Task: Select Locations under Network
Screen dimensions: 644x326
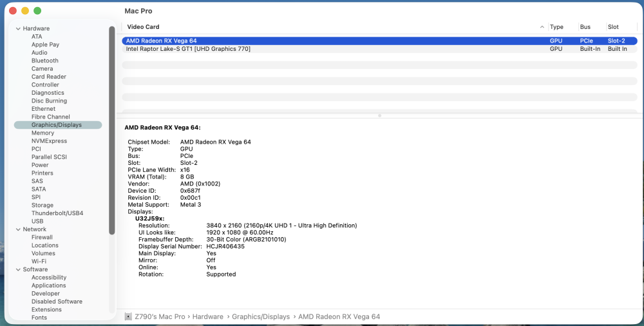Action: pyautogui.click(x=45, y=245)
